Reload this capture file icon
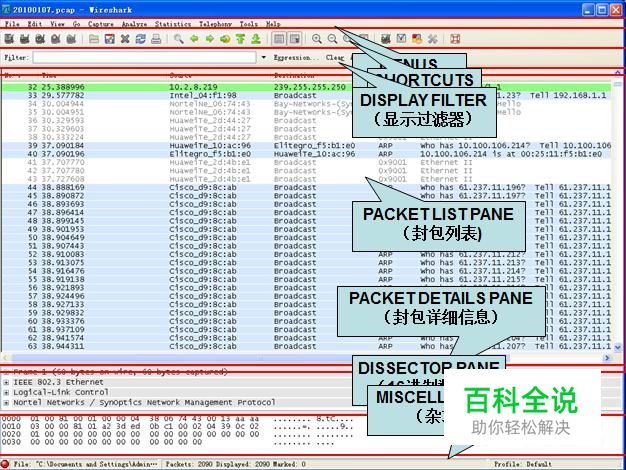The height and width of the screenshot is (470, 626). [x=141, y=39]
